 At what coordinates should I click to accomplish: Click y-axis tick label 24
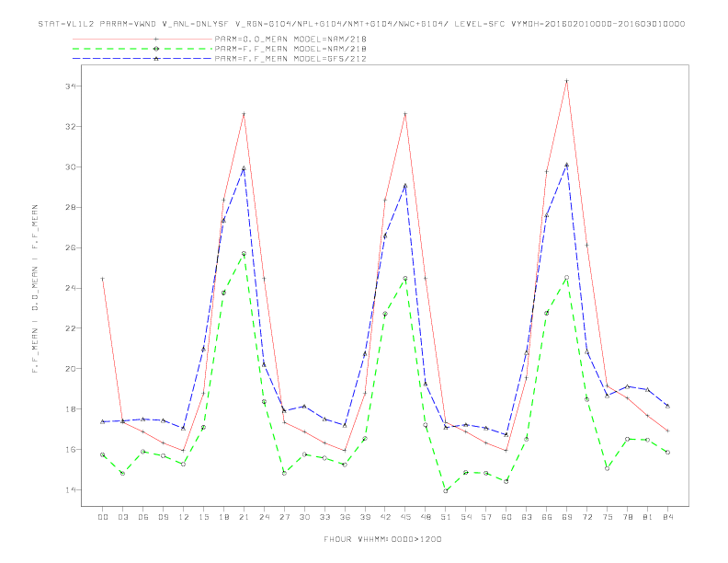70,288
